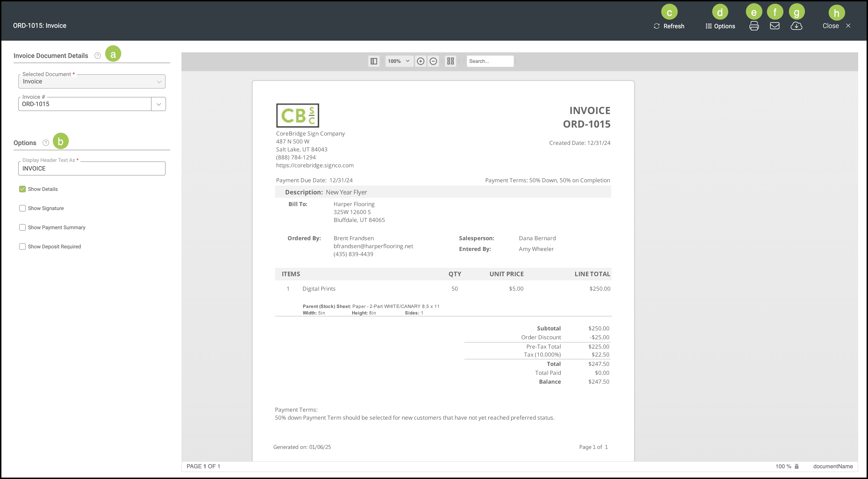The height and width of the screenshot is (479, 868).
Task: Click the email envelope icon
Action: (774, 26)
